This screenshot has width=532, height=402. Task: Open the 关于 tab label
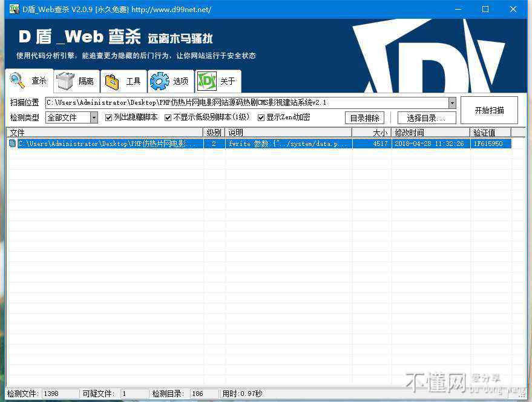228,81
